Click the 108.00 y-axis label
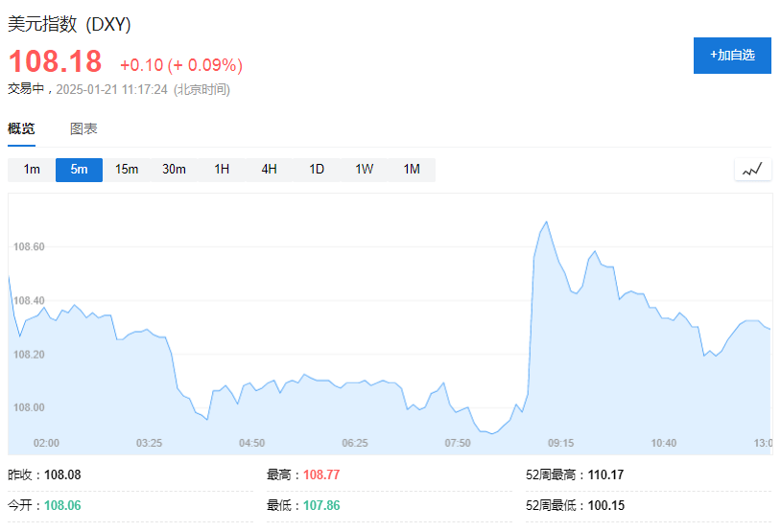 point(29,407)
